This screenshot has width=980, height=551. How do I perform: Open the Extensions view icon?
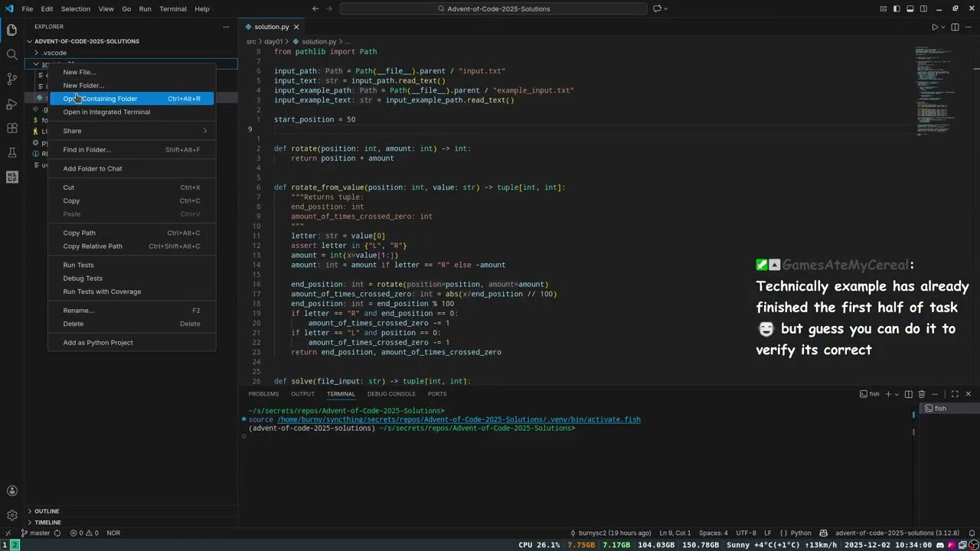(x=11, y=128)
